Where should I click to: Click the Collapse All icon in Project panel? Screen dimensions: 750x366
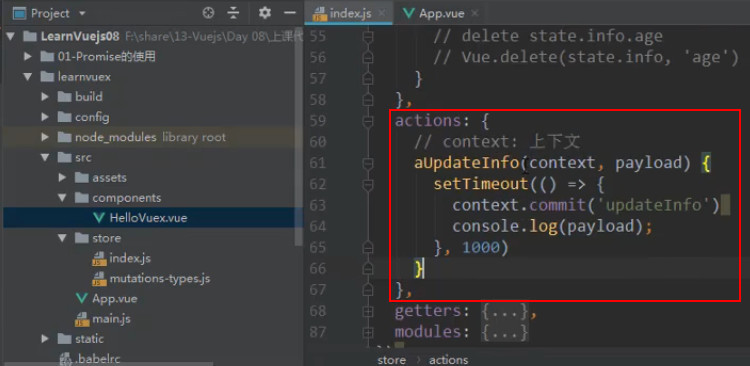(233, 13)
